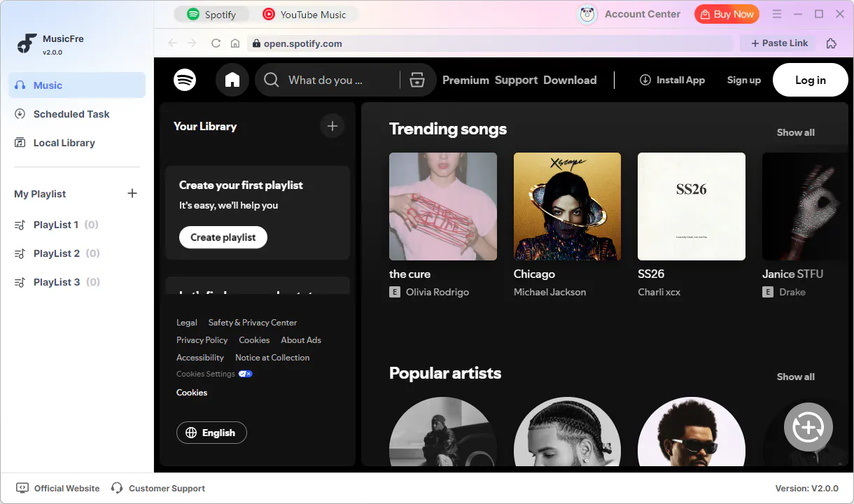This screenshot has width=854, height=504.
Task: Click the Spotify logo in web header
Action: 185,80
